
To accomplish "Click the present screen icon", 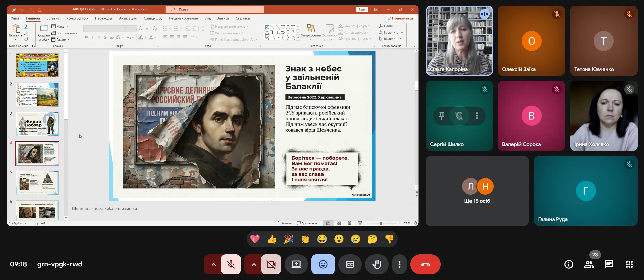I will (x=296, y=264).
